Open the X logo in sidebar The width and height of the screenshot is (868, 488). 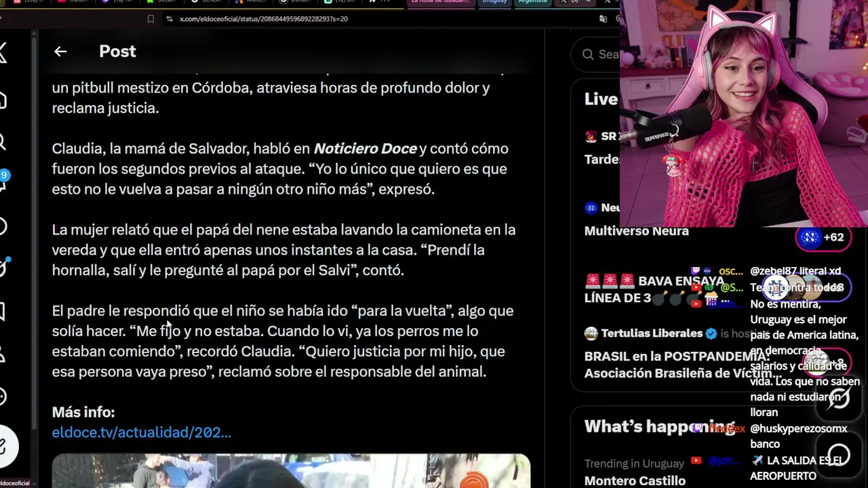click(3, 53)
